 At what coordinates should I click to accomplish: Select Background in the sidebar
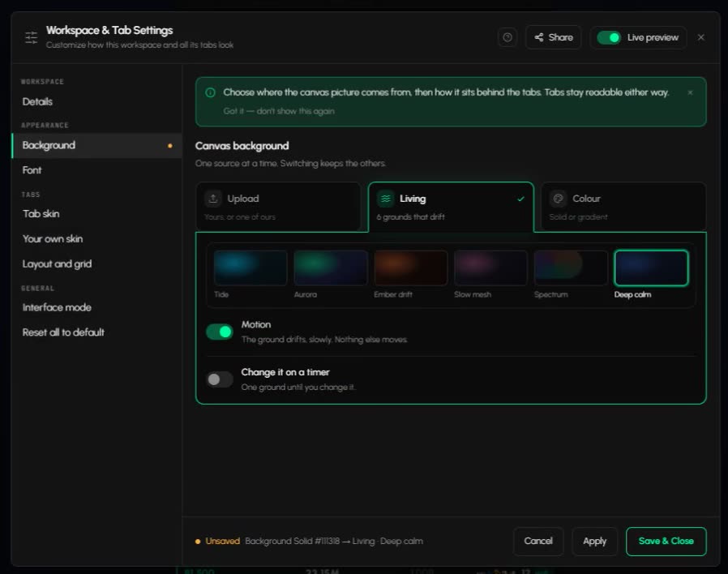click(96, 145)
